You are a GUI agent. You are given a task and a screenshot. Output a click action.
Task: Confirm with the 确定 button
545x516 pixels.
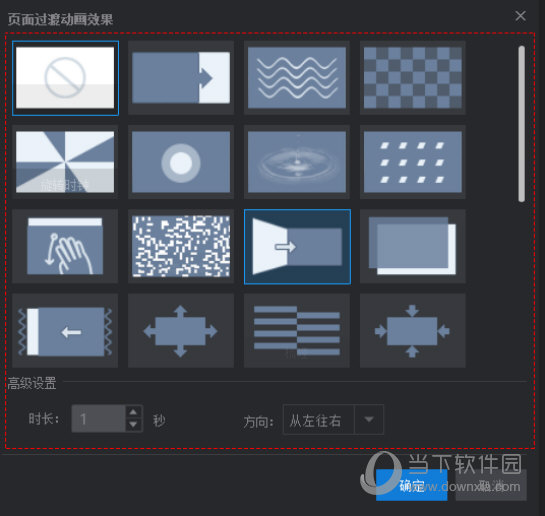point(412,485)
